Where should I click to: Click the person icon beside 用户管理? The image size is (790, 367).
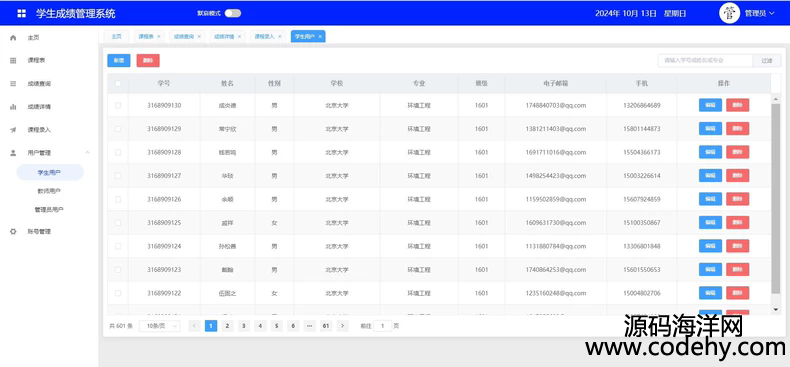[13, 153]
